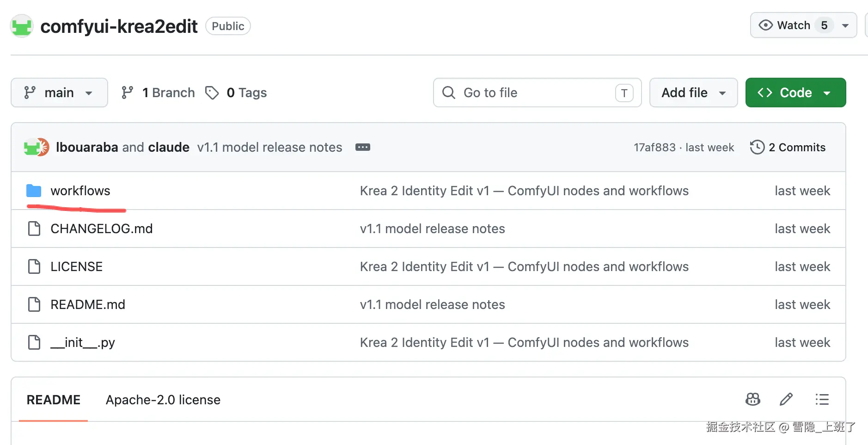868x445 pixels.
Task: Expand the commit message details ellipsis
Action: coord(362,147)
